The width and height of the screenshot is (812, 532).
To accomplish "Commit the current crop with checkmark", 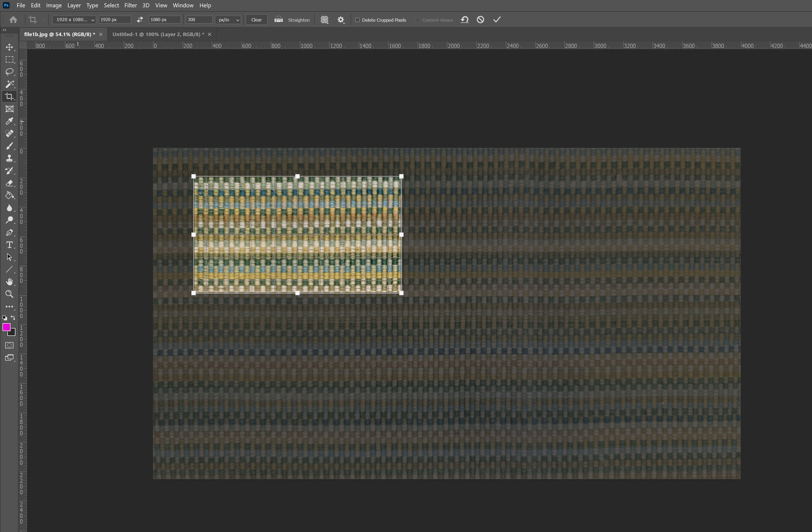I will [x=497, y=20].
